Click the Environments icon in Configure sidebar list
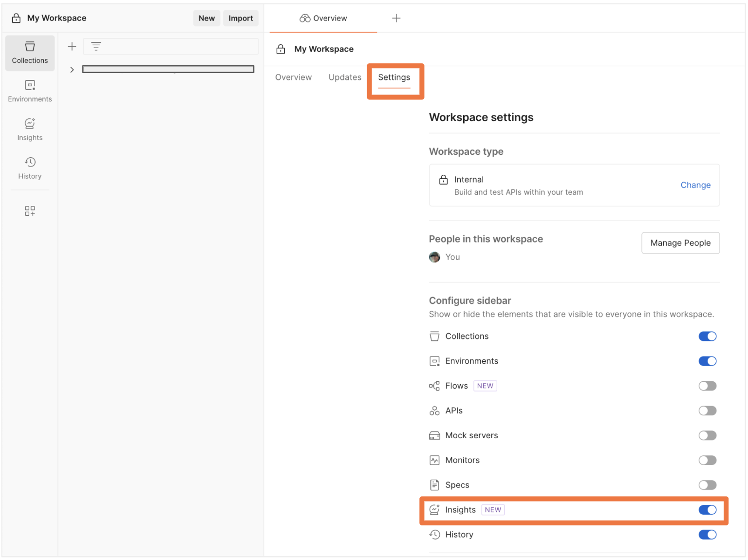748x560 pixels. [x=434, y=361]
